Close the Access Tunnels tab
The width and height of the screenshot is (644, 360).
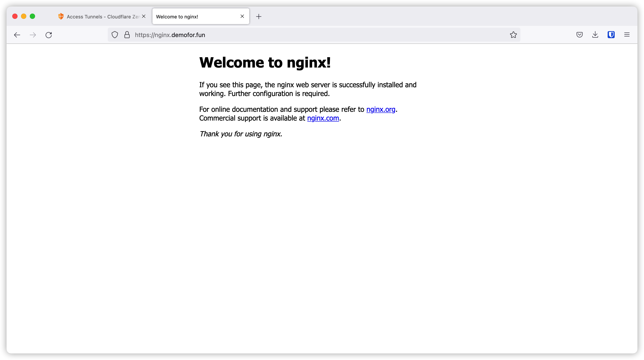click(144, 16)
